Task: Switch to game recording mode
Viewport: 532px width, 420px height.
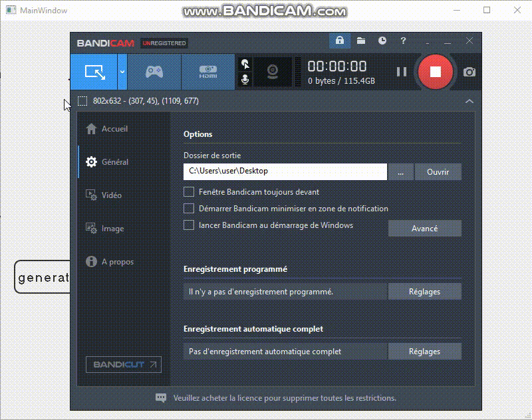Action: click(154, 72)
